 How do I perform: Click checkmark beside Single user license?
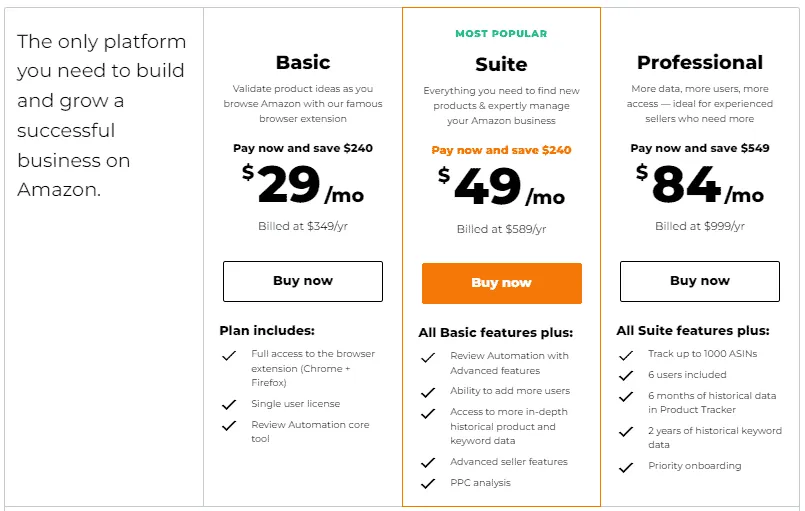coord(229,405)
